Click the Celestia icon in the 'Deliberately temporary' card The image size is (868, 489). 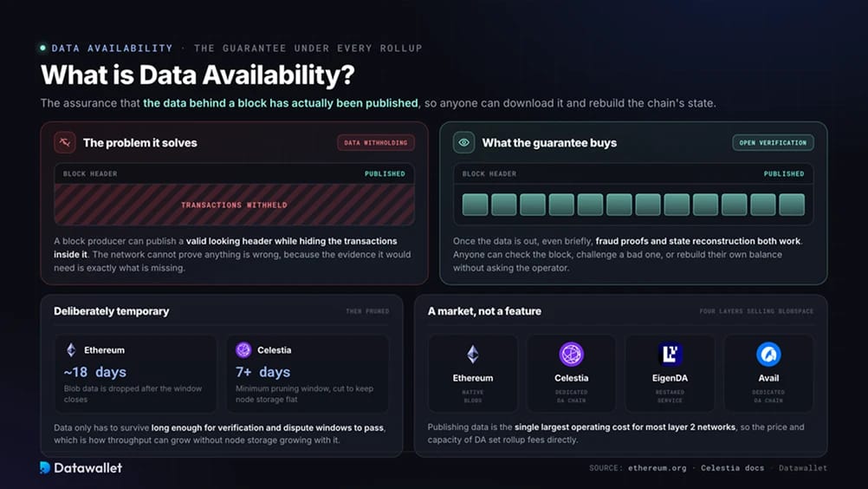click(x=243, y=350)
